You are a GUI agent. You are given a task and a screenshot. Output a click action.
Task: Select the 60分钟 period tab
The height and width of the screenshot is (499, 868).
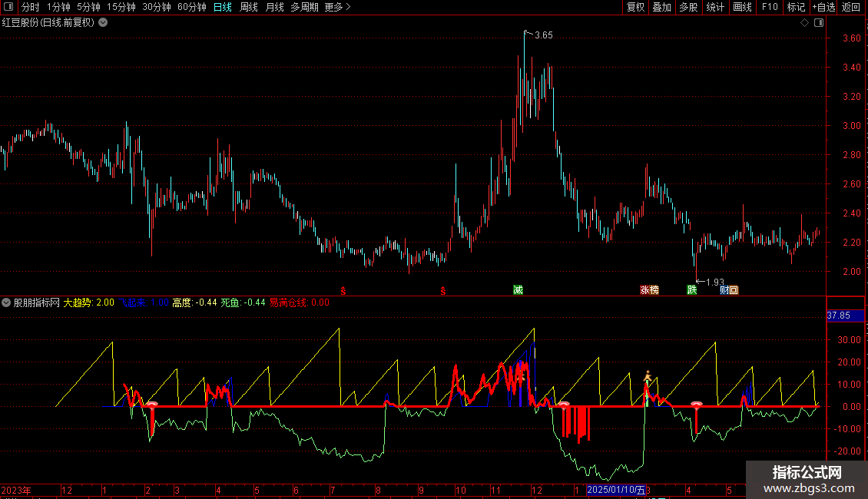tap(191, 7)
